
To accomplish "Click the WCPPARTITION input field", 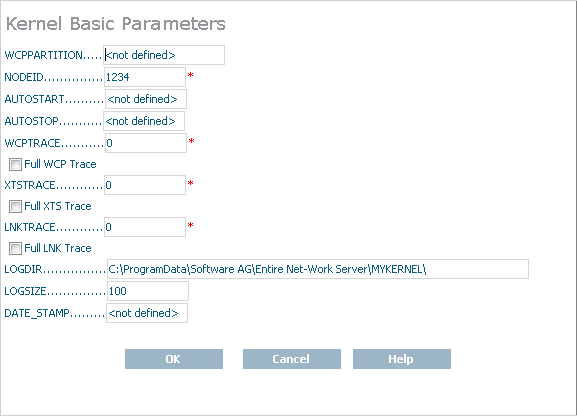I will pos(164,55).
